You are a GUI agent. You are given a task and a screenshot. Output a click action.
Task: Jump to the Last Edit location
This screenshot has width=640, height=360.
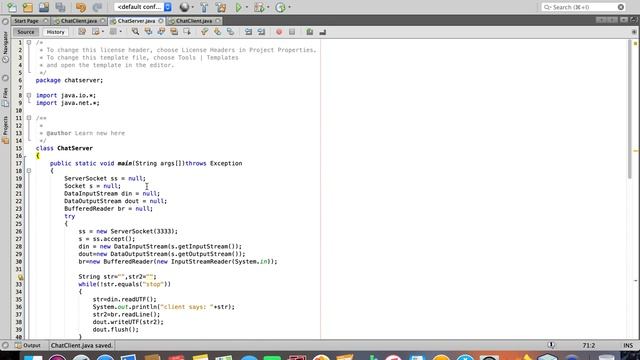click(82, 32)
